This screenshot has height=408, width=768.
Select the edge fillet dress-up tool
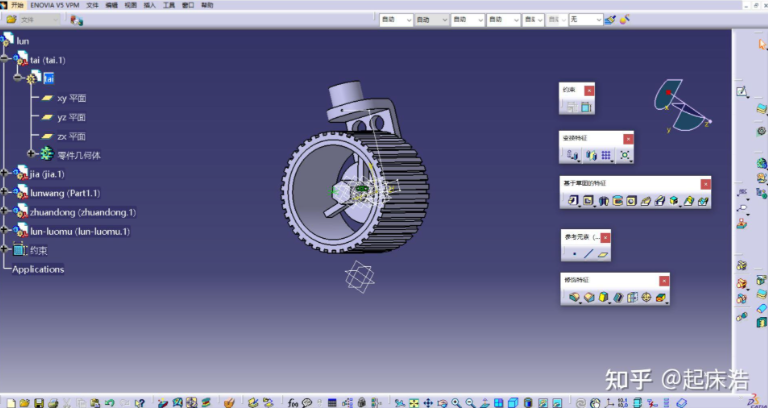574,297
